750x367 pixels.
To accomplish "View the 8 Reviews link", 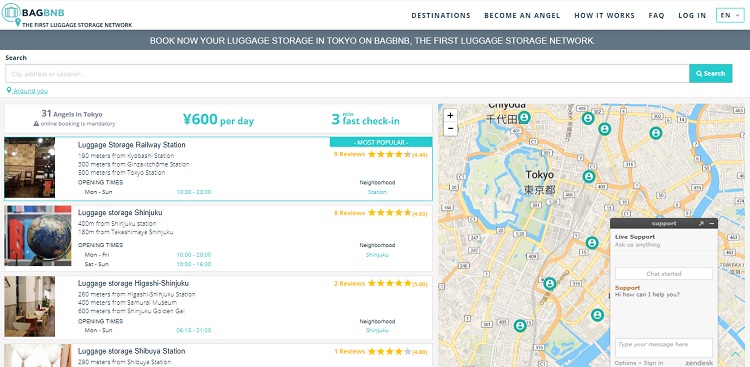I will pos(349,213).
